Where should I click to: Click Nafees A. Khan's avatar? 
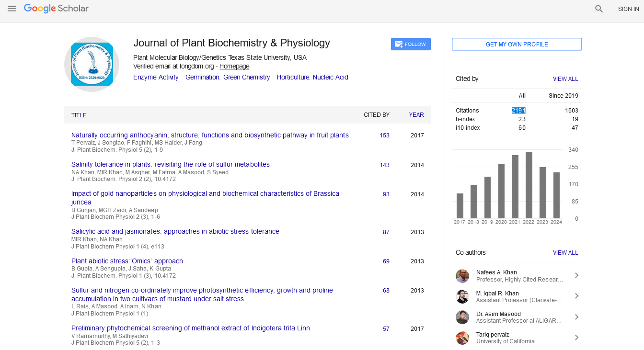coord(462,276)
